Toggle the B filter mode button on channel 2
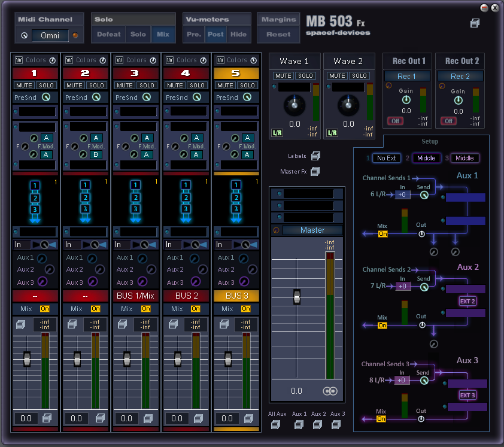The width and height of the screenshot is (504, 447). tap(96, 154)
